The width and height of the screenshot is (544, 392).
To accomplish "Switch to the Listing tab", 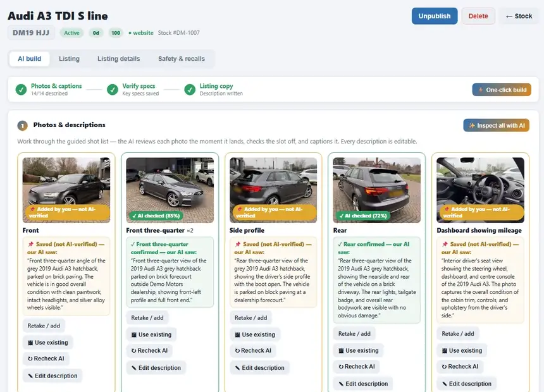I will [69, 59].
